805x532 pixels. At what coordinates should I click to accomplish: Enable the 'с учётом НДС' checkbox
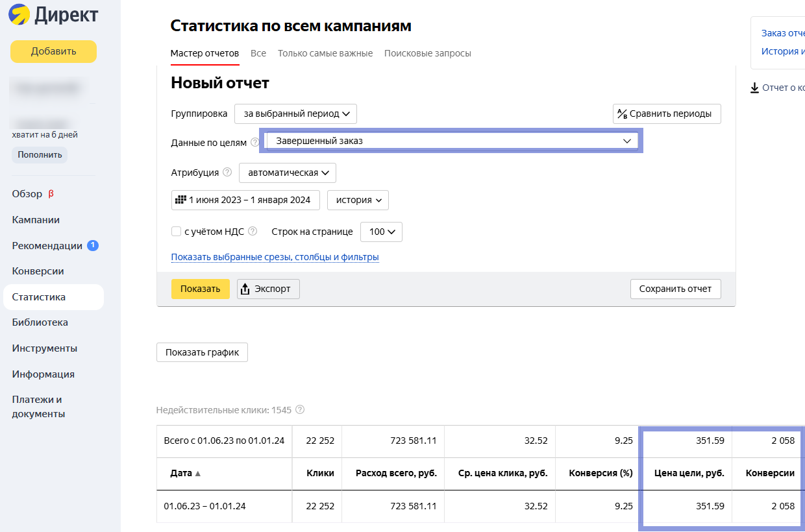point(175,231)
